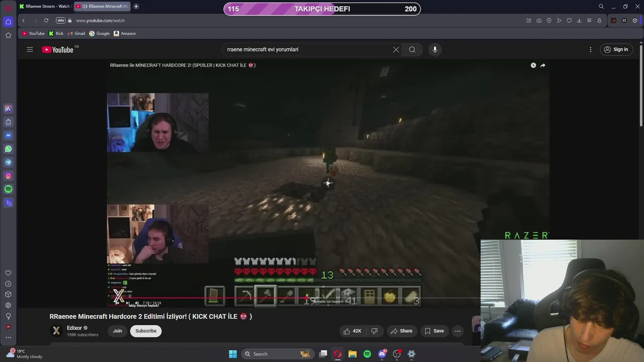This screenshot has height=362, width=644.
Task: Search open tabs with magnifier icon
Action: click(601, 7)
